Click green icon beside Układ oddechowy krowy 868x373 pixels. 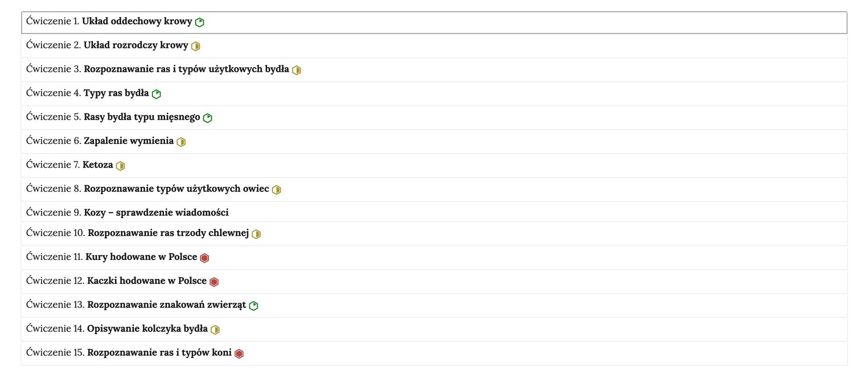pyautogui.click(x=199, y=22)
